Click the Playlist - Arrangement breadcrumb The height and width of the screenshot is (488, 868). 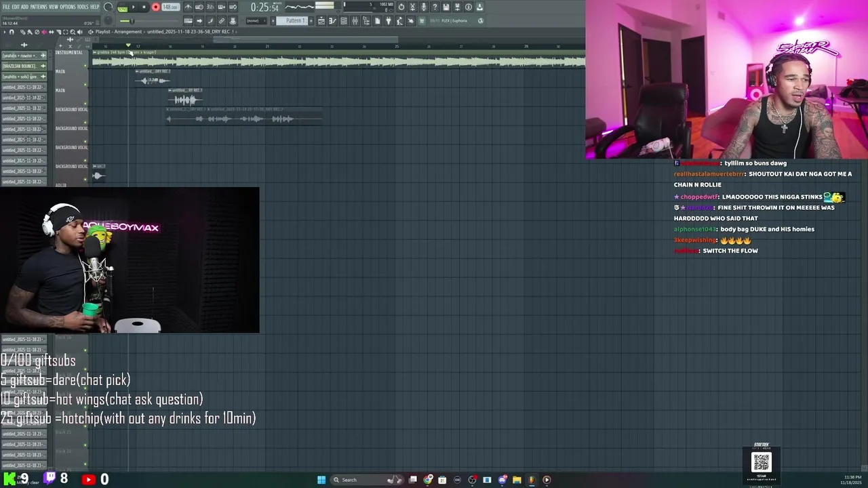[119, 32]
